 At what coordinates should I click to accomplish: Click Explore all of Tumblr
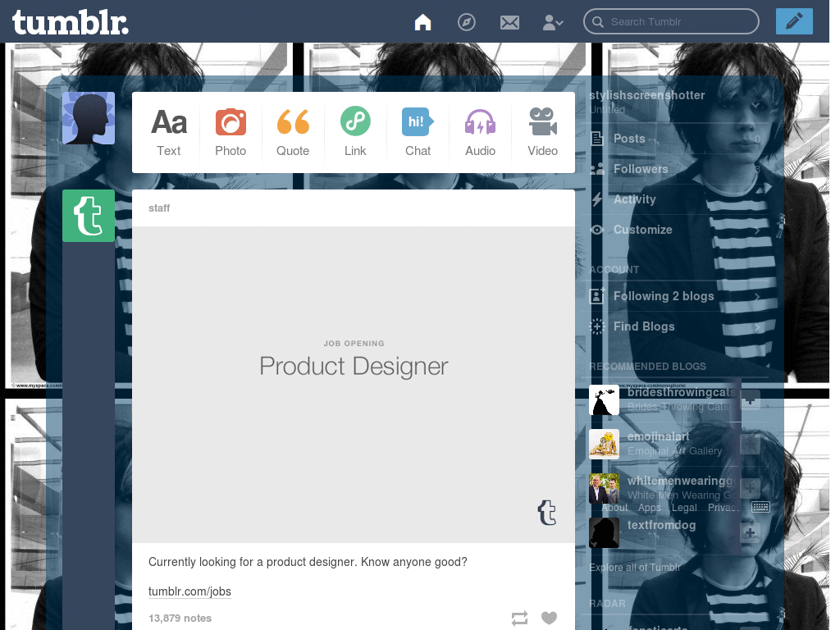point(635,568)
